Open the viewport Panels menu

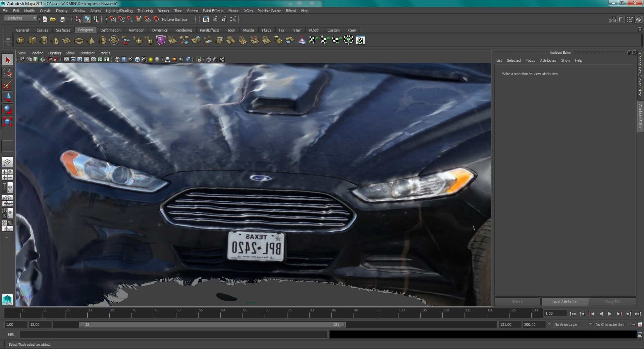pos(105,53)
